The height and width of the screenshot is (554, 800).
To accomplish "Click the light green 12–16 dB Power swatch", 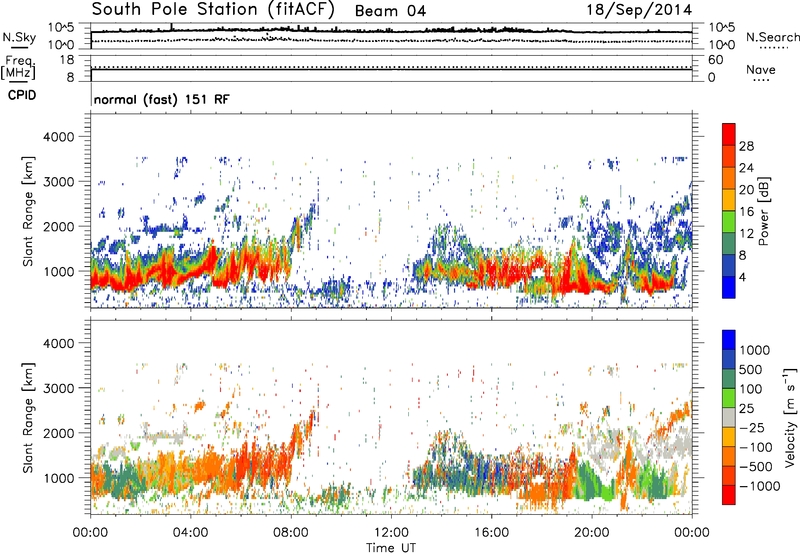I will coord(729,221).
